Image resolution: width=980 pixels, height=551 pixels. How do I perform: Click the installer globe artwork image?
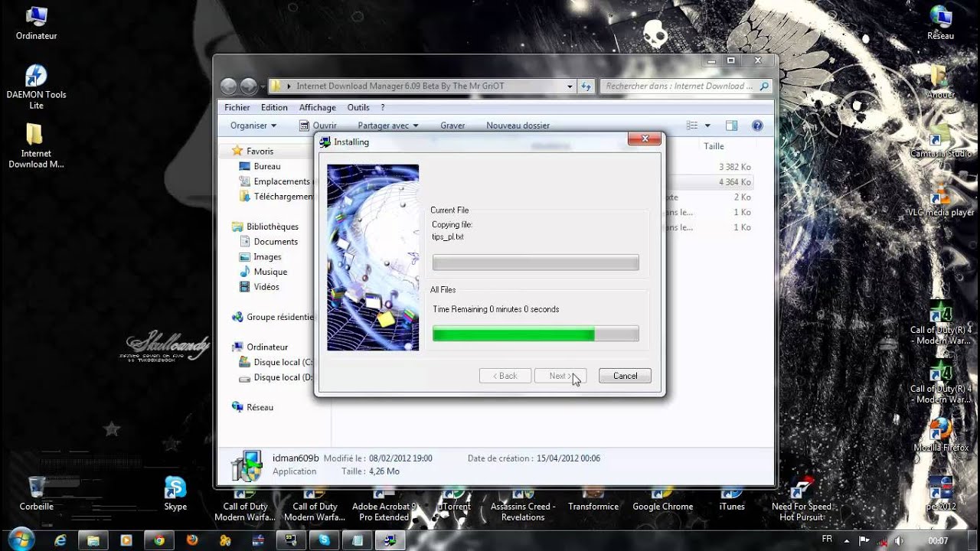[x=373, y=257]
